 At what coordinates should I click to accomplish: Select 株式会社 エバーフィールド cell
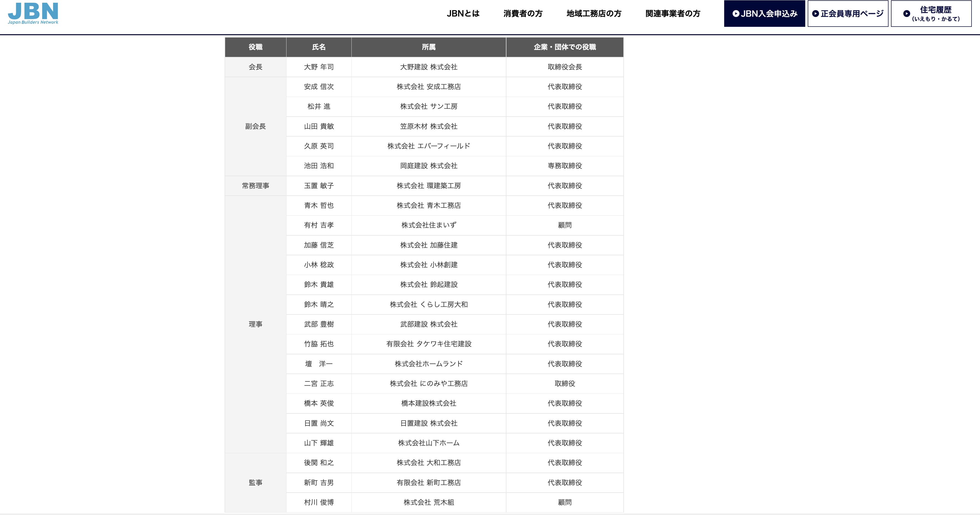click(428, 146)
